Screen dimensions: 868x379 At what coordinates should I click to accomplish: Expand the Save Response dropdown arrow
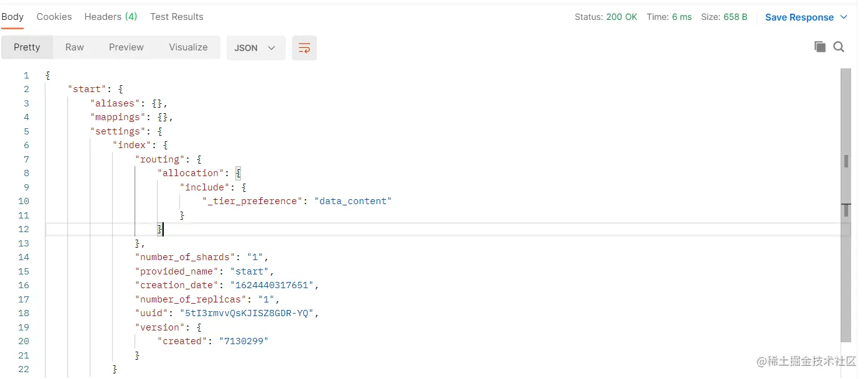click(x=844, y=17)
